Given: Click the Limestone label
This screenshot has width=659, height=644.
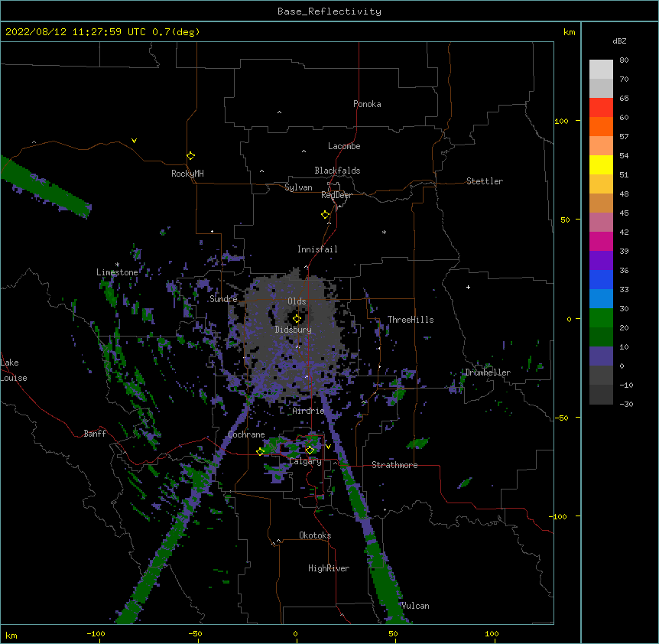Looking at the screenshot, I should click(x=117, y=272).
